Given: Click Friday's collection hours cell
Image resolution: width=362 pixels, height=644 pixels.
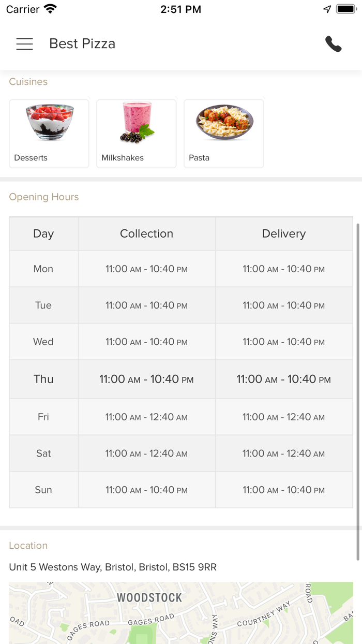Looking at the screenshot, I should 146,417.
